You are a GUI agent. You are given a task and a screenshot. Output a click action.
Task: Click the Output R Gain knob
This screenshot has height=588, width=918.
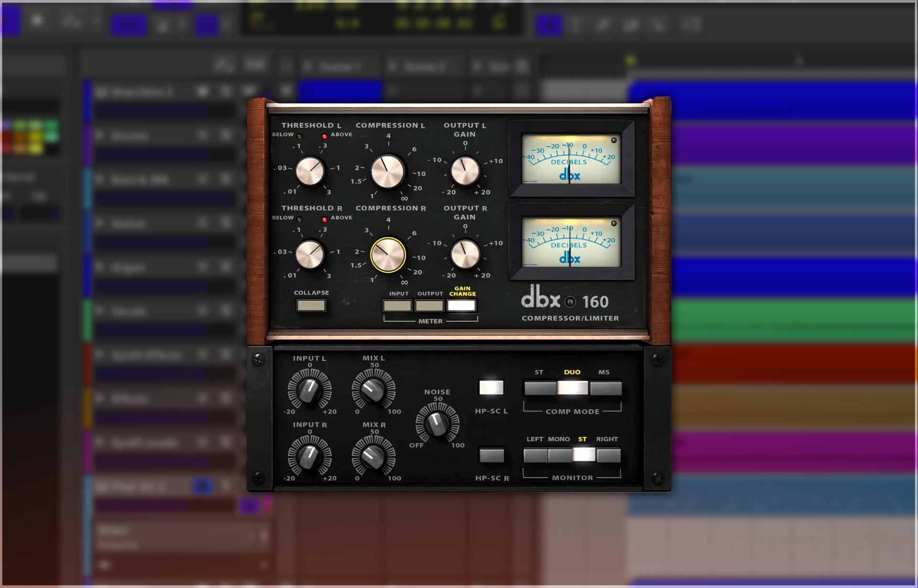click(465, 254)
